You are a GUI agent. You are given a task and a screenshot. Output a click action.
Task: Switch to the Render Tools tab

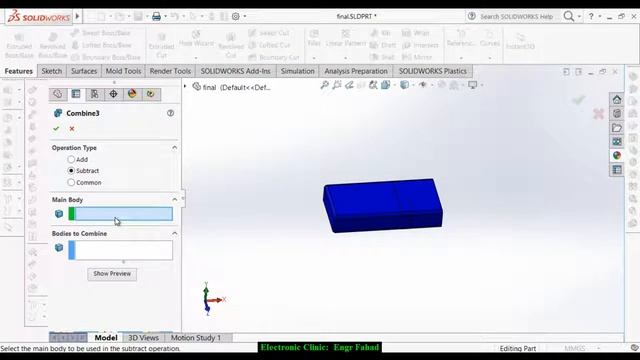[170, 71]
